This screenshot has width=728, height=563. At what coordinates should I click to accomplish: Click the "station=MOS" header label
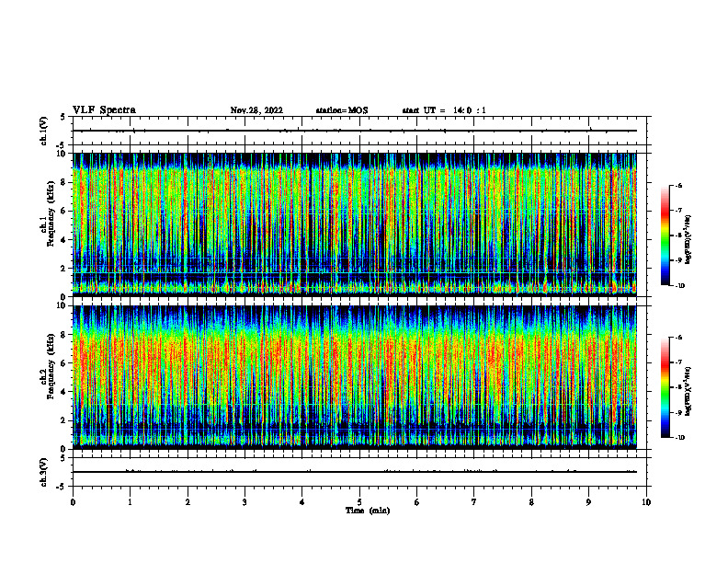click(x=342, y=110)
